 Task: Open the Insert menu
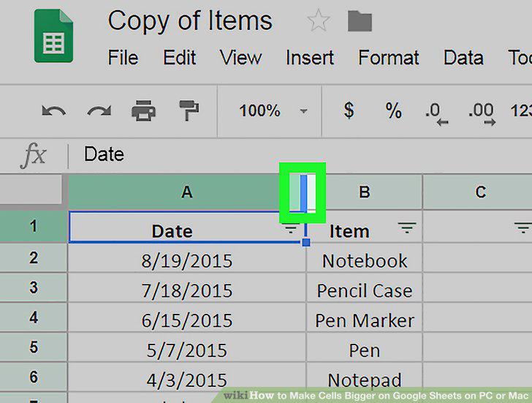(310, 57)
